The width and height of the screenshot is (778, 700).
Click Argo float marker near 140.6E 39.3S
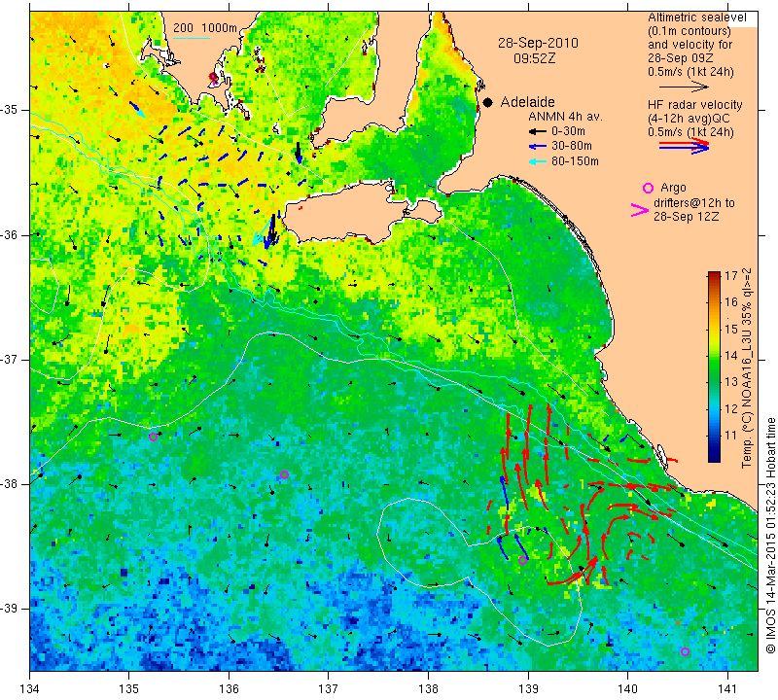click(x=686, y=652)
